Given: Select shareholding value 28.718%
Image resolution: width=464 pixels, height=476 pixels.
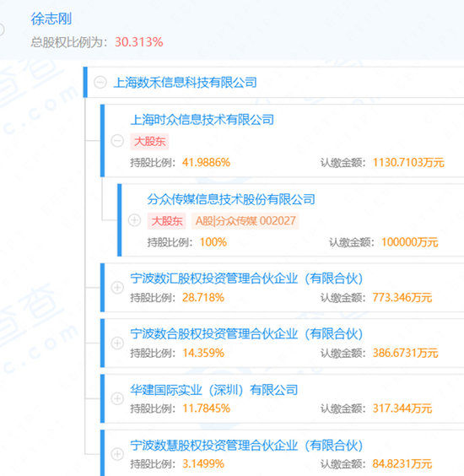Looking at the screenshot, I should [203, 297].
